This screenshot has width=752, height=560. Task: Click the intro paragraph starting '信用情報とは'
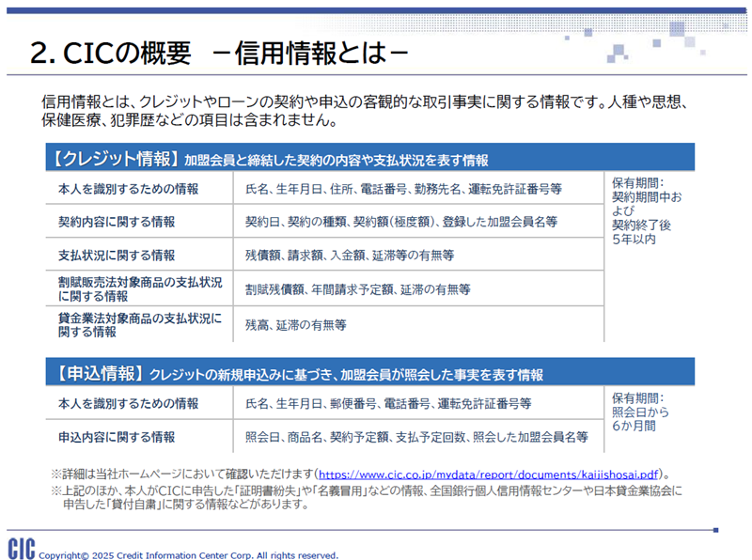tap(367, 111)
